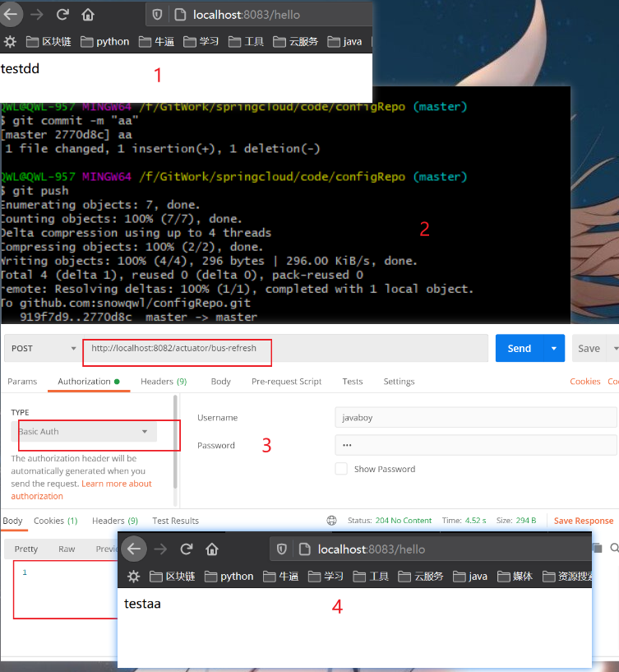
Task: Click the 204 No Content status text
Action: tap(403, 521)
